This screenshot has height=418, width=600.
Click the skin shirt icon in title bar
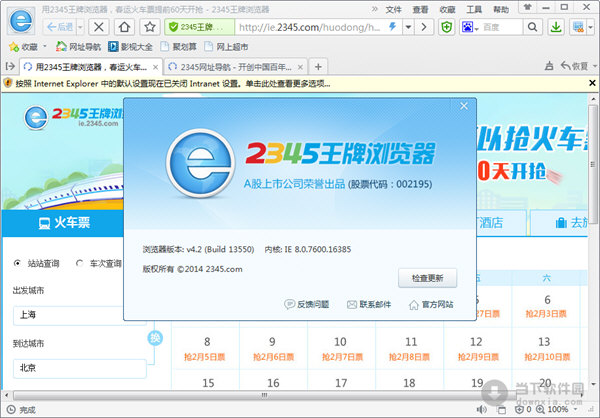pos(528,7)
